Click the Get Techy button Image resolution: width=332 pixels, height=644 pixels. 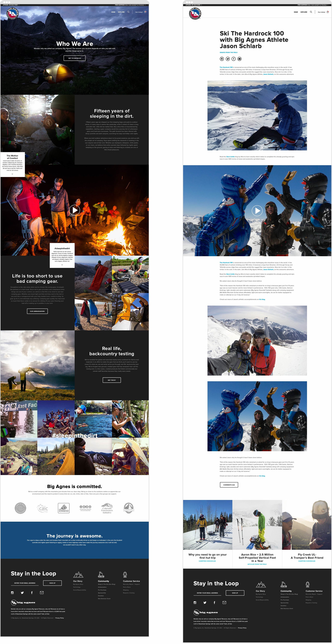112,380
